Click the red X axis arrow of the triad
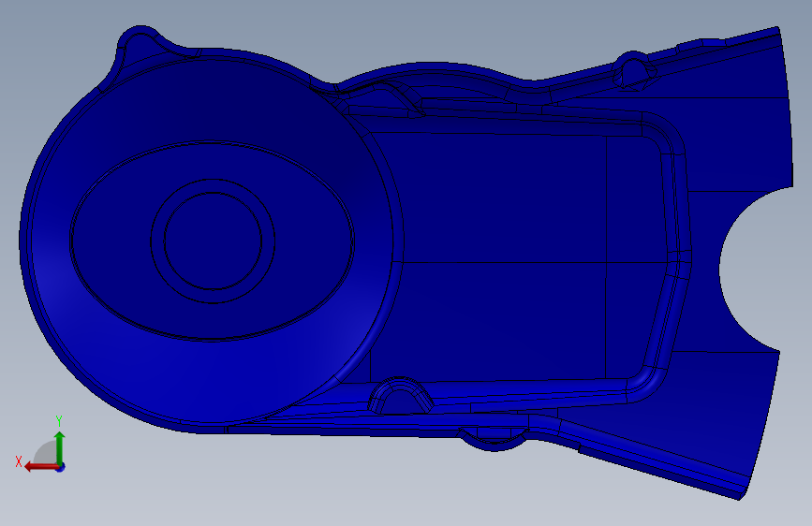This screenshot has height=526, width=812. tap(41, 467)
